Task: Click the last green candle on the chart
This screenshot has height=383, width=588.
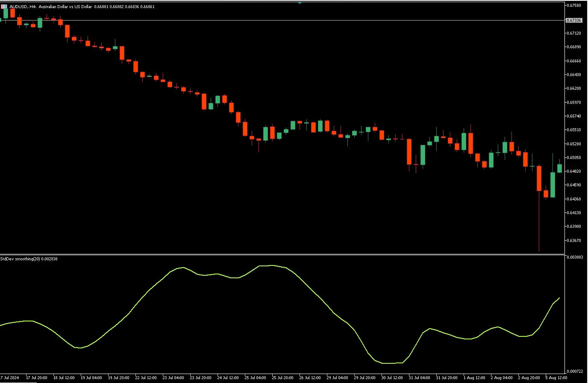Action: click(x=559, y=168)
